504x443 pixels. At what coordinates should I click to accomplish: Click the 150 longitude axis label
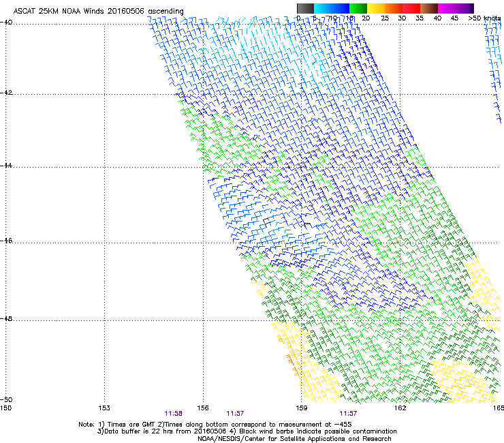(x=6, y=408)
